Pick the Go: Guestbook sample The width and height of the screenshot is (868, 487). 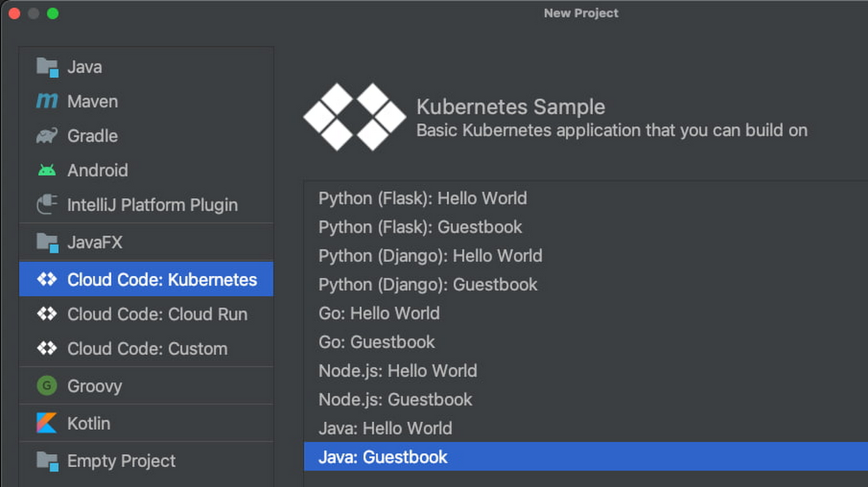point(377,342)
